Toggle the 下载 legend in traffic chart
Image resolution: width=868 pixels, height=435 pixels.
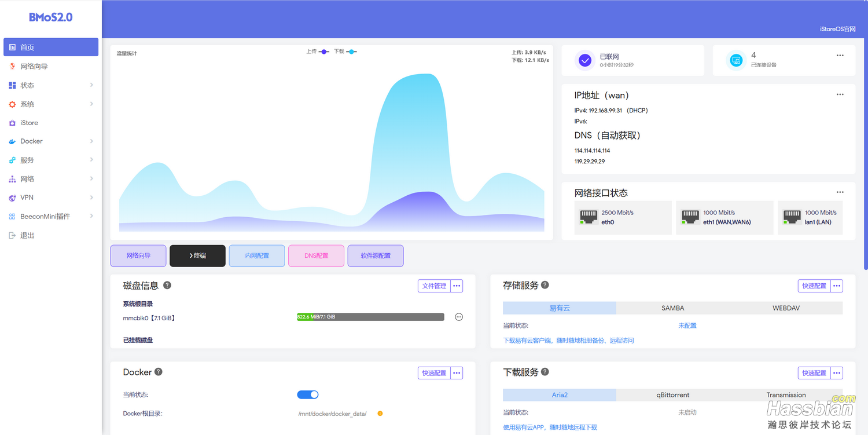pos(345,52)
